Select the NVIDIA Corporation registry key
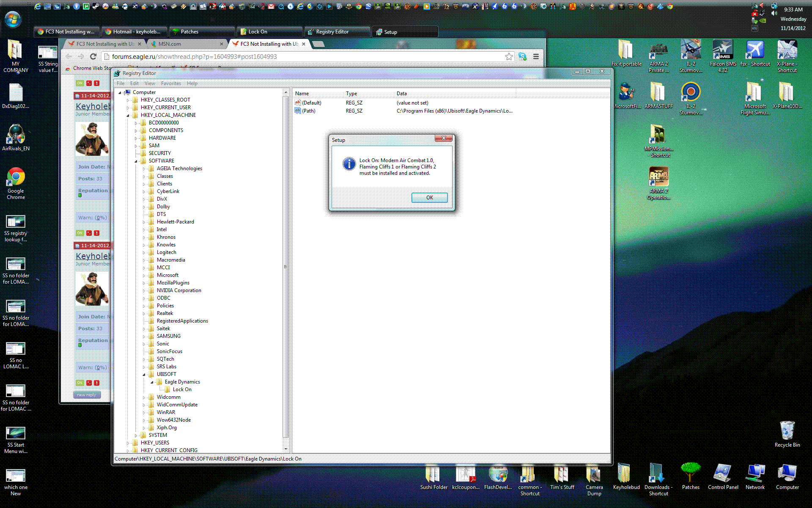Screen dimensions: 812x508 (x=179, y=290)
